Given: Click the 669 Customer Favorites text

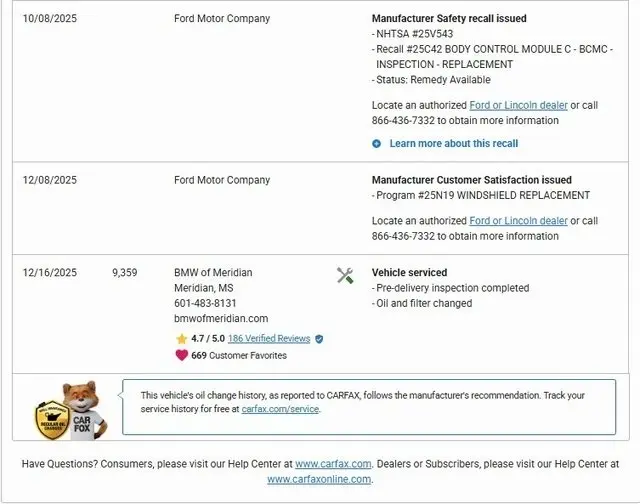Looking at the screenshot, I should [239, 355].
